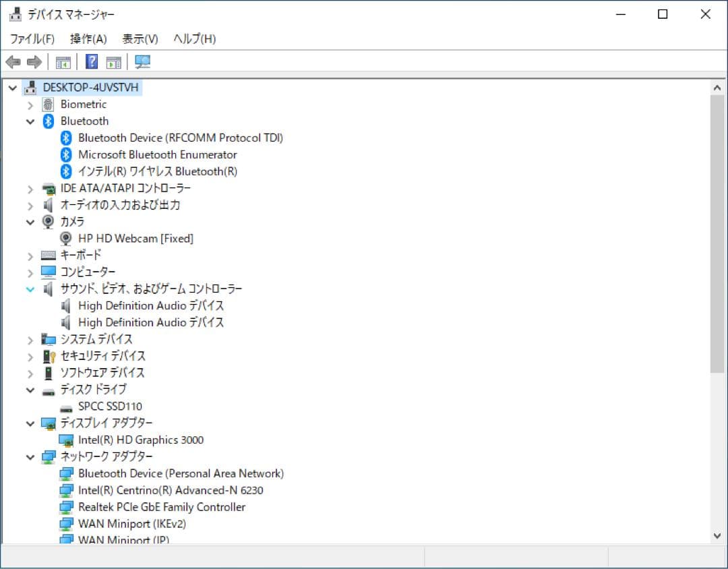Select SPCC SSD110 text
The width and height of the screenshot is (728, 569).
(x=110, y=407)
